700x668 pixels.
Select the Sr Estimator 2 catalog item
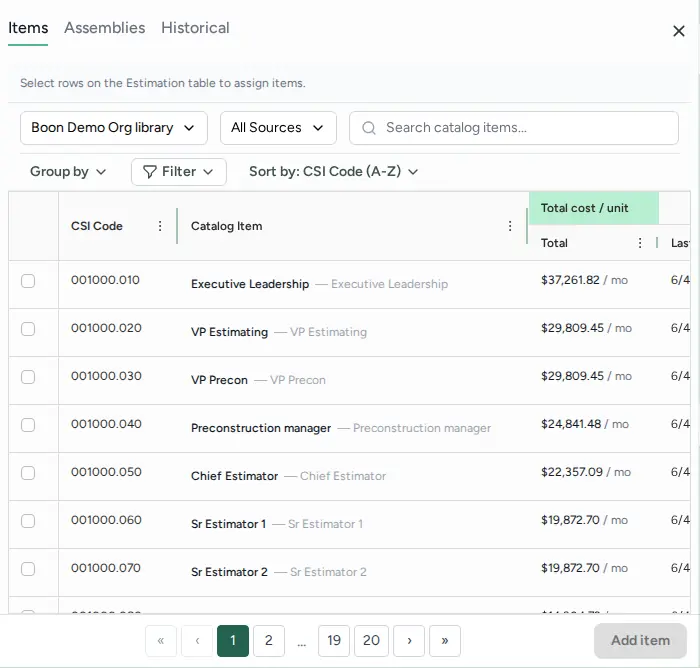coord(229,572)
